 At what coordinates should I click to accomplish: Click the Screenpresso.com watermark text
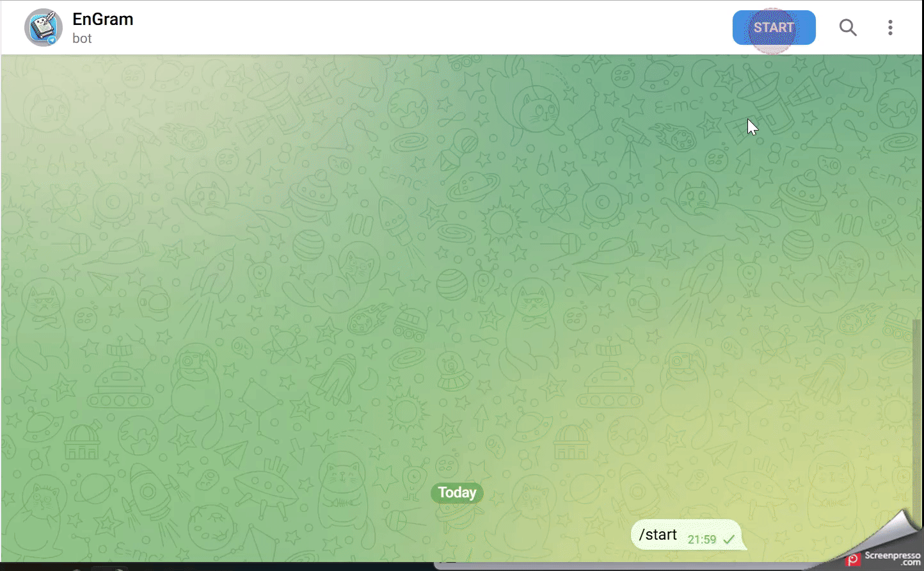tap(893, 559)
